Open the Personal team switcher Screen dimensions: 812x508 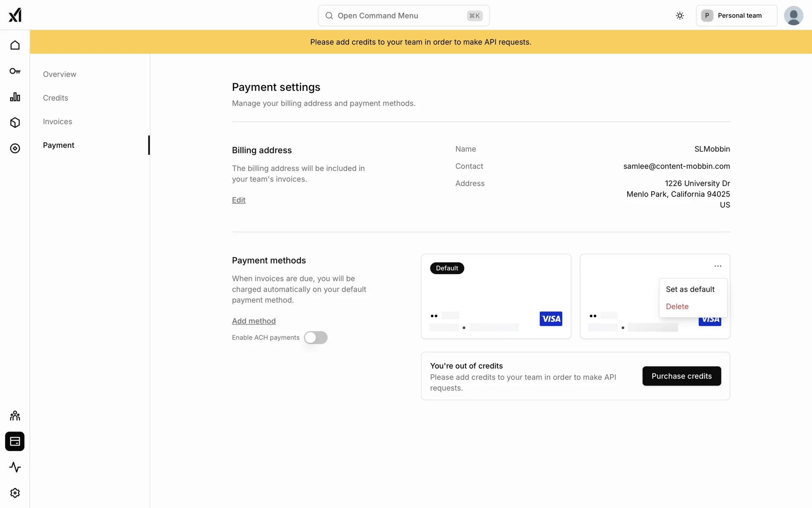(736, 16)
